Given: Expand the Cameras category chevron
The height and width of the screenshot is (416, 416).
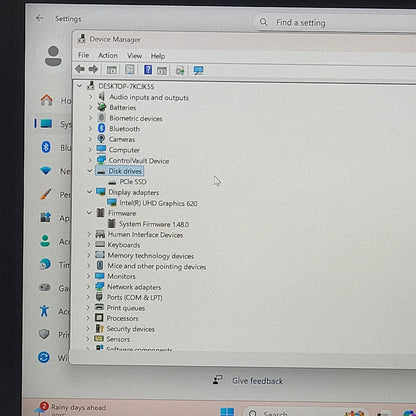Looking at the screenshot, I should tap(90, 139).
